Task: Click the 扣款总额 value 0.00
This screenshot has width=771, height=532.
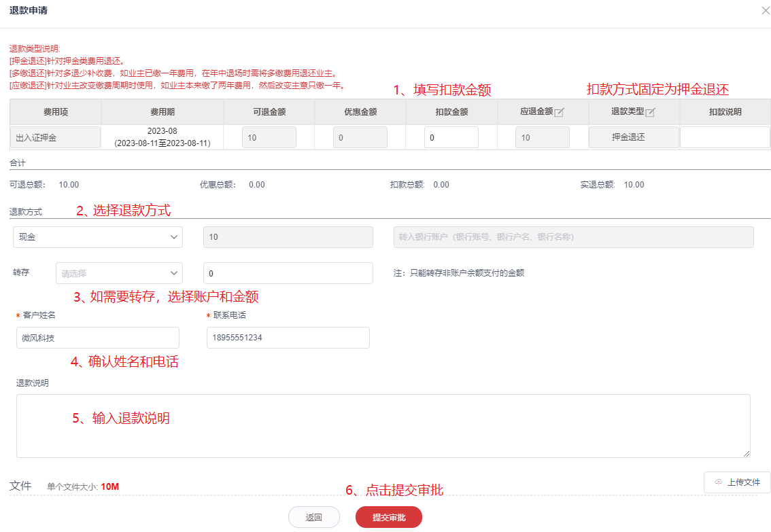Action: coord(441,185)
